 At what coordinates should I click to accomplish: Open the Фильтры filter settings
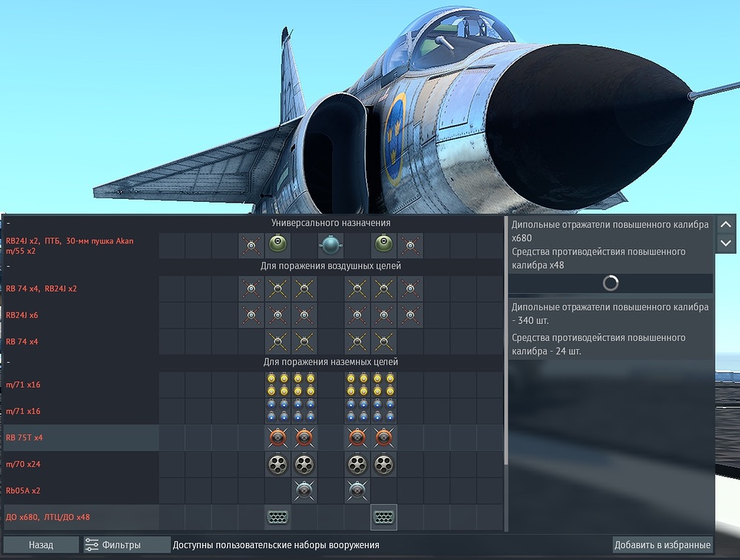click(x=127, y=545)
